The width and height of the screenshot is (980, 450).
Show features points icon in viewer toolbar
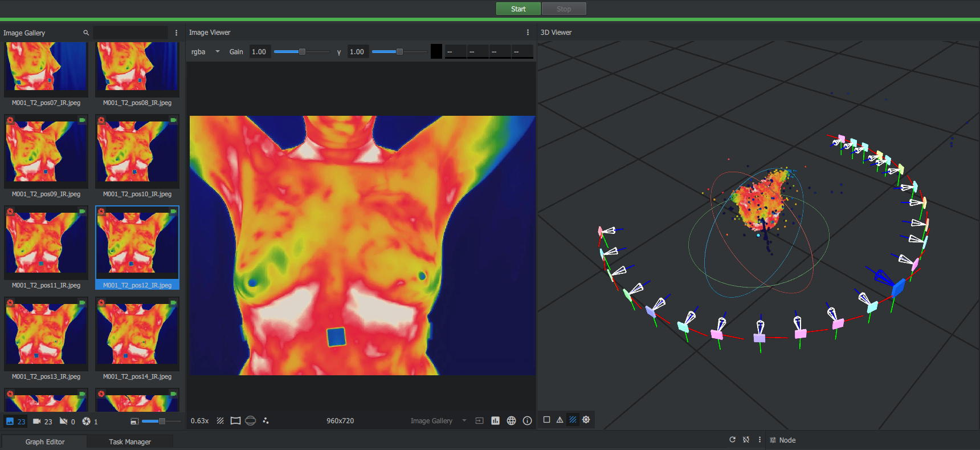(x=266, y=421)
